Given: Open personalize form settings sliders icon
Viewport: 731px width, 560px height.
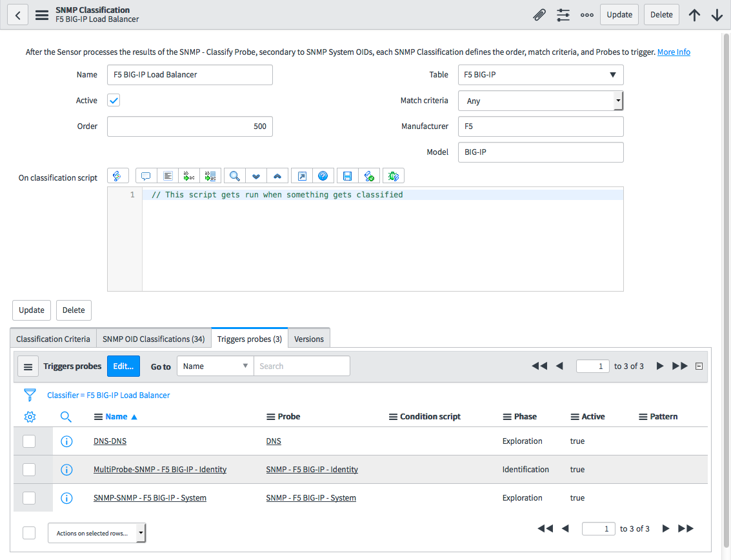Looking at the screenshot, I should (563, 15).
